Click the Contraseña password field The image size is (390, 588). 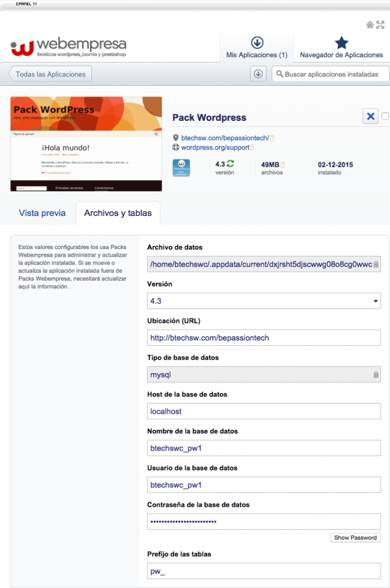(264, 521)
